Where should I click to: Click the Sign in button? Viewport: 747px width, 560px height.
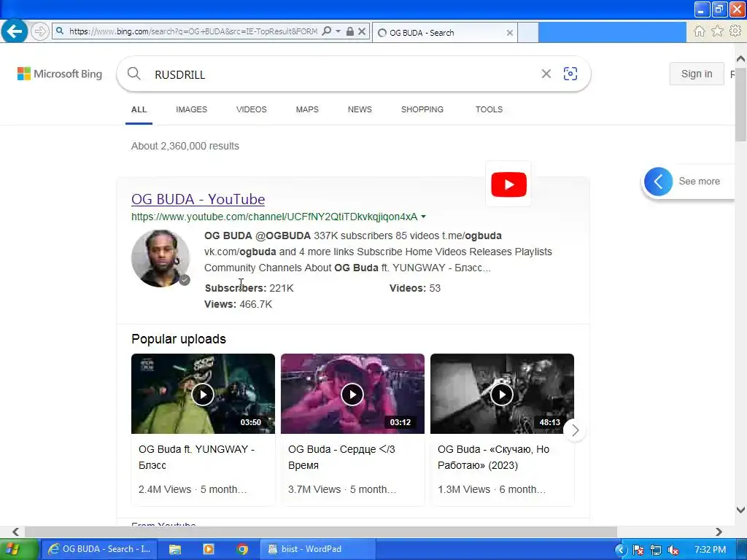[x=697, y=74]
